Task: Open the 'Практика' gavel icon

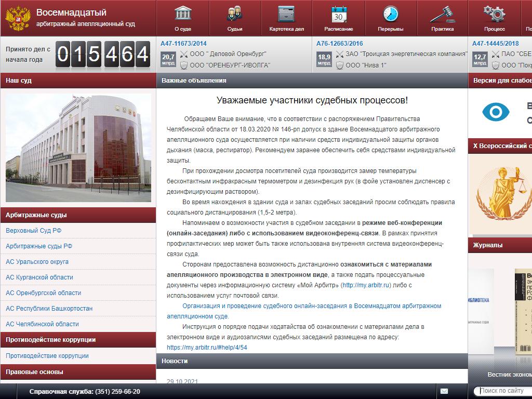Action: pos(442,14)
